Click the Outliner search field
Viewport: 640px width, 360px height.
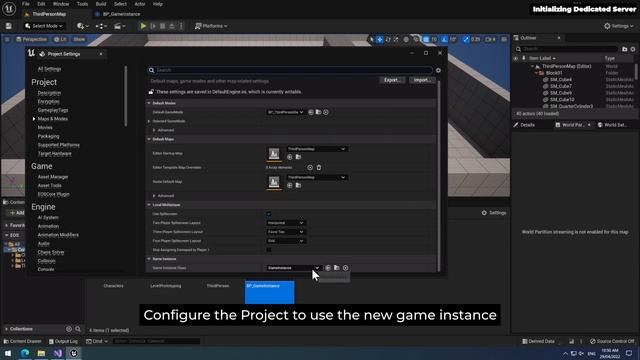coord(567,49)
